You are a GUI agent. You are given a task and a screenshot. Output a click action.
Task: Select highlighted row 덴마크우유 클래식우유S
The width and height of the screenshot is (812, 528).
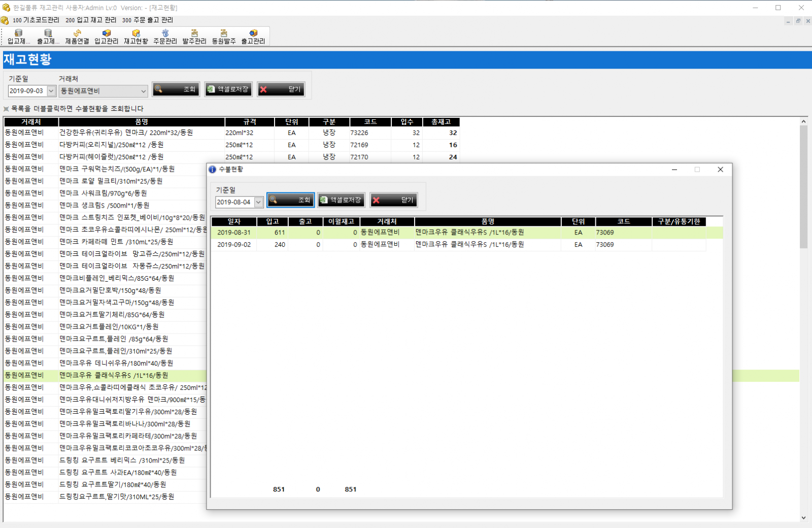(105, 375)
